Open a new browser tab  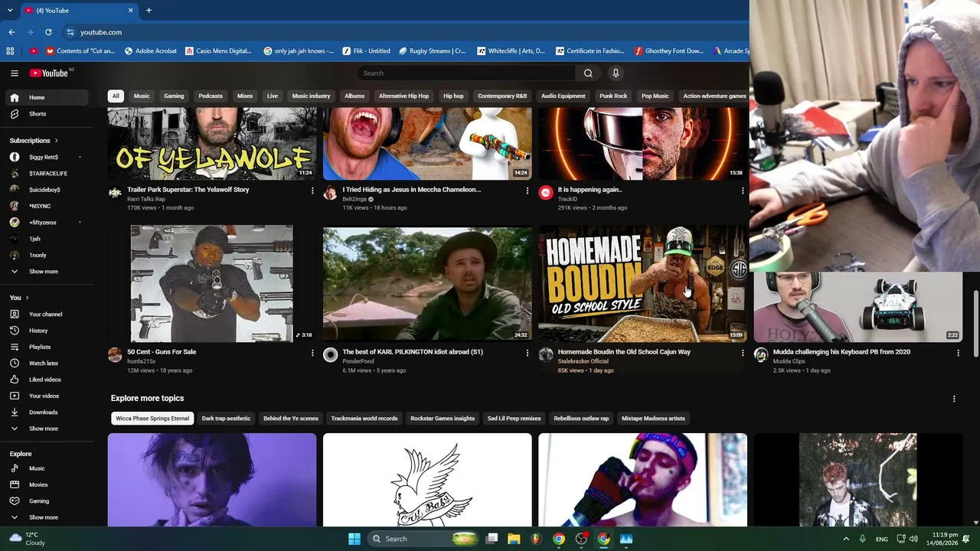(x=149, y=11)
